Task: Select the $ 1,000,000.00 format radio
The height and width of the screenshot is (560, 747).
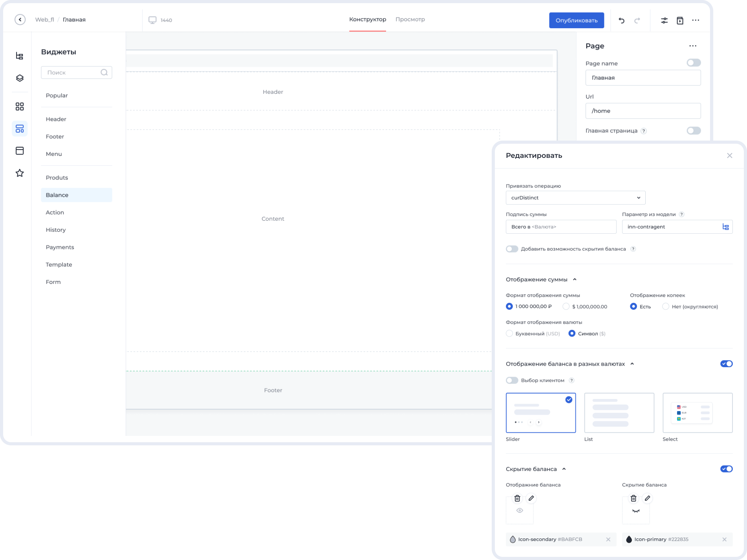Action: coord(566,306)
